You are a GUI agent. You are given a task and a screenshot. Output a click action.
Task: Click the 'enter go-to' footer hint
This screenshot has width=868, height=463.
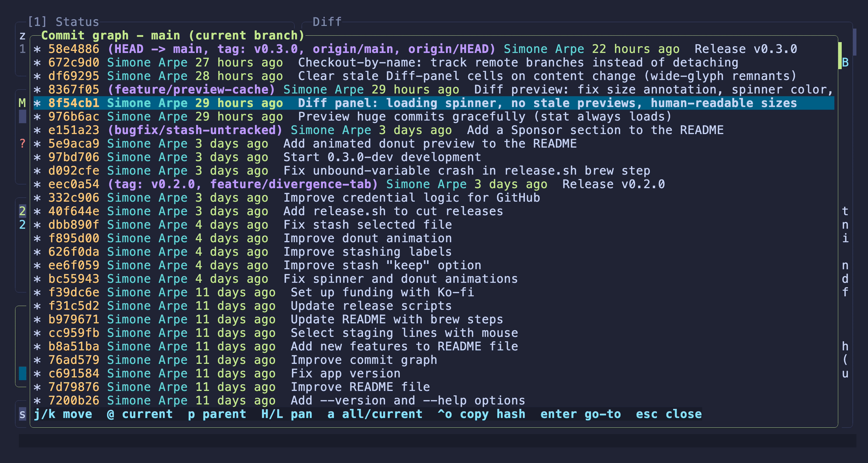[580, 414]
